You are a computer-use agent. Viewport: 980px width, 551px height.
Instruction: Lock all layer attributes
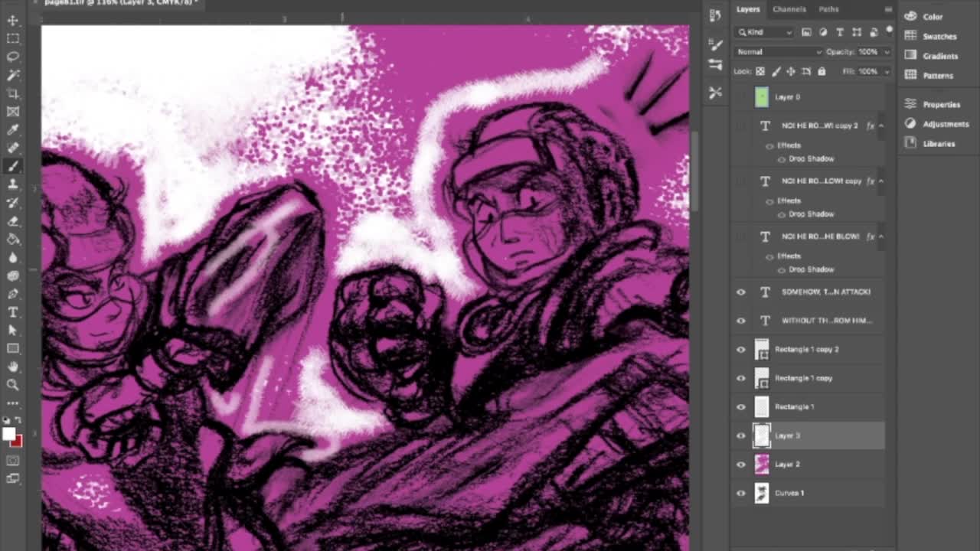click(x=822, y=71)
